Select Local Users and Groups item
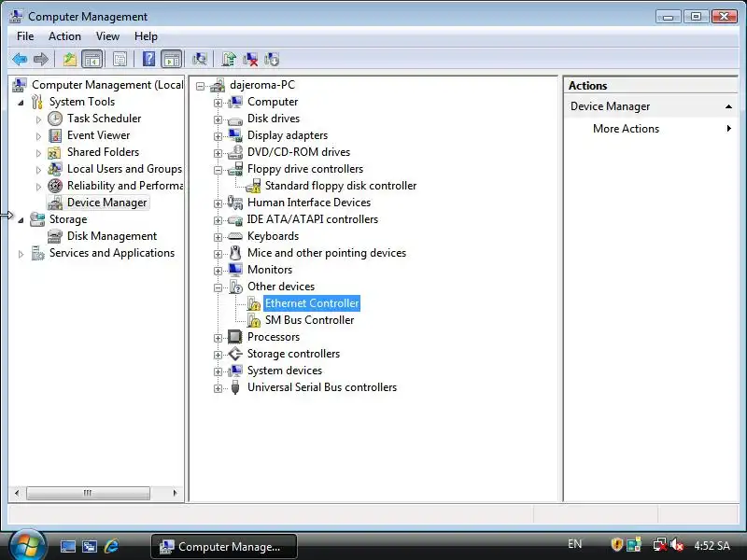The width and height of the screenshot is (747, 560). point(124,169)
